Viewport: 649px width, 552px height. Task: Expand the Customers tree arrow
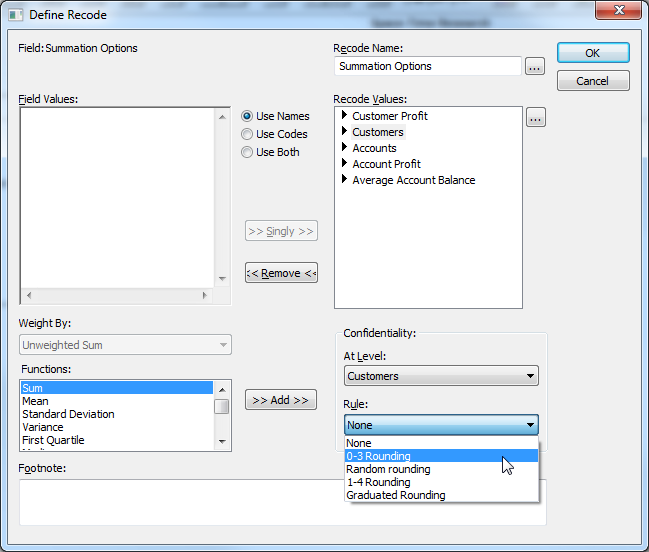pyautogui.click(x=345, y=132)
